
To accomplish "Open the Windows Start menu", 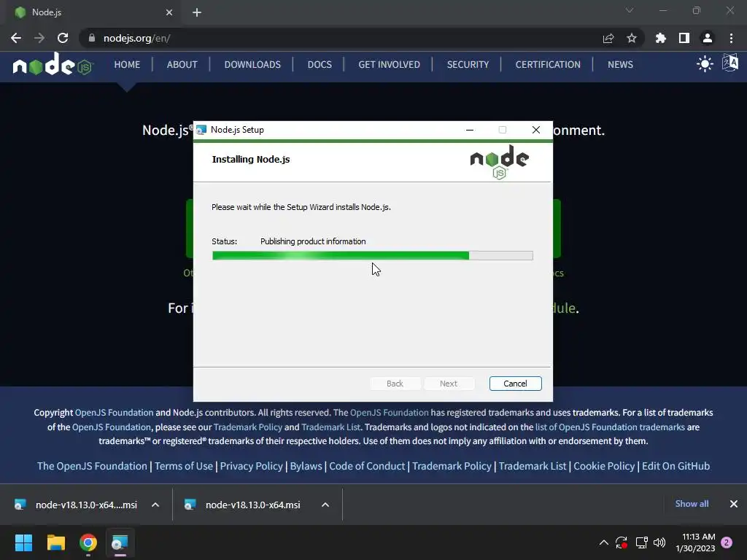I will pos(23,542).
